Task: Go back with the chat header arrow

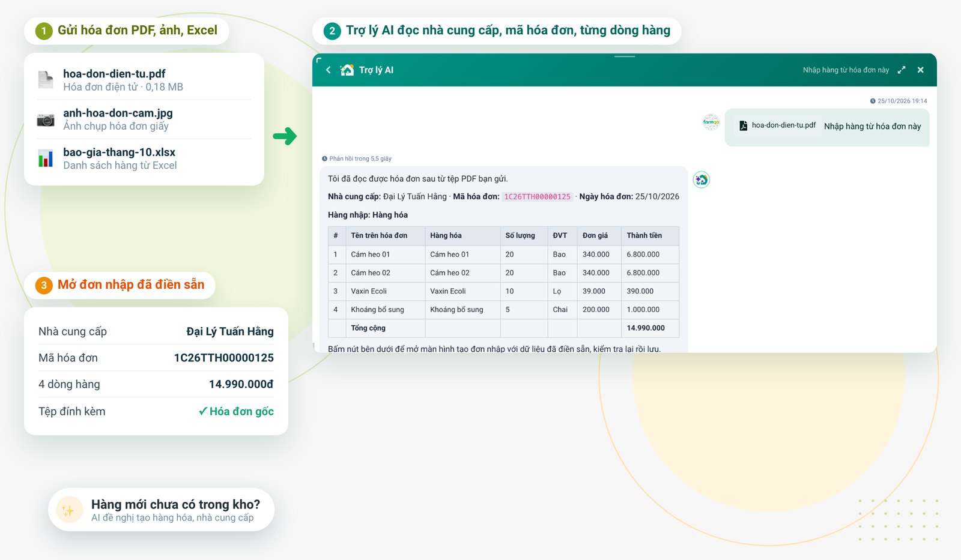Action: 329,70
